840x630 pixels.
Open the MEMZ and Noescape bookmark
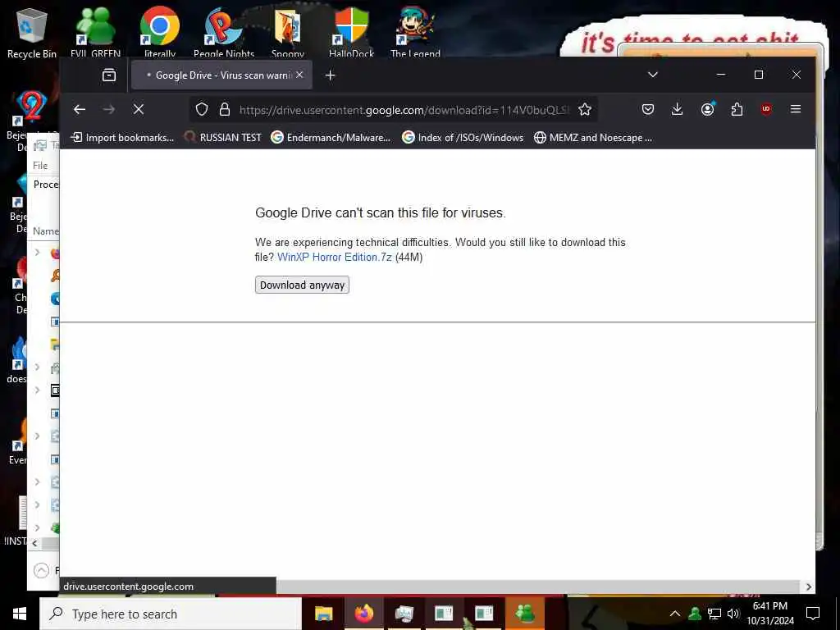(593, 138)
